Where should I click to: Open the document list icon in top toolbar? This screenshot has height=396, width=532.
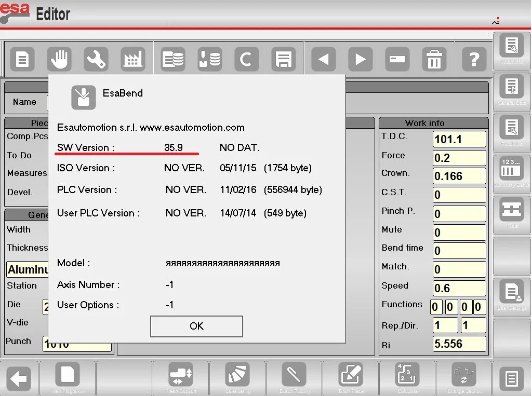coord(22,59)
